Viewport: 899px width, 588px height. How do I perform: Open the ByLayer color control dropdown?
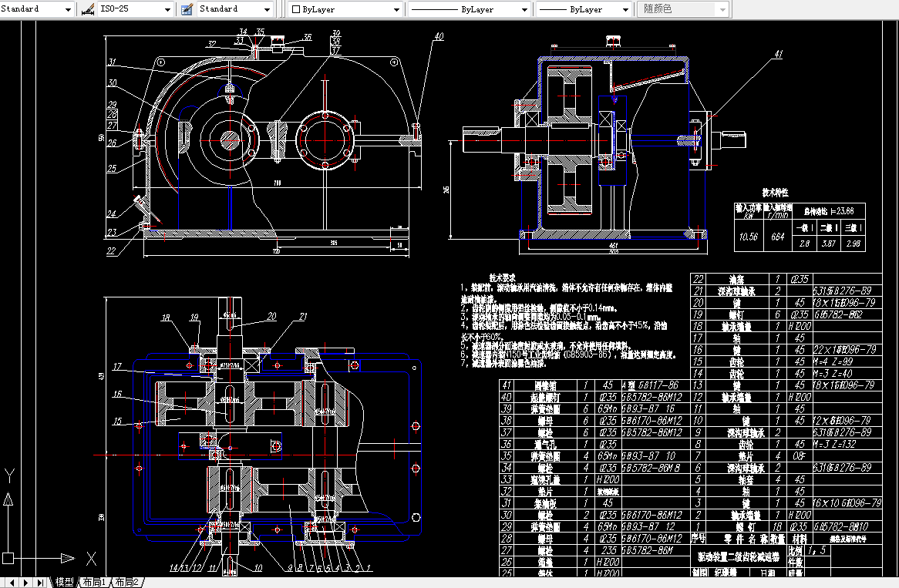(x=396, y=9)
